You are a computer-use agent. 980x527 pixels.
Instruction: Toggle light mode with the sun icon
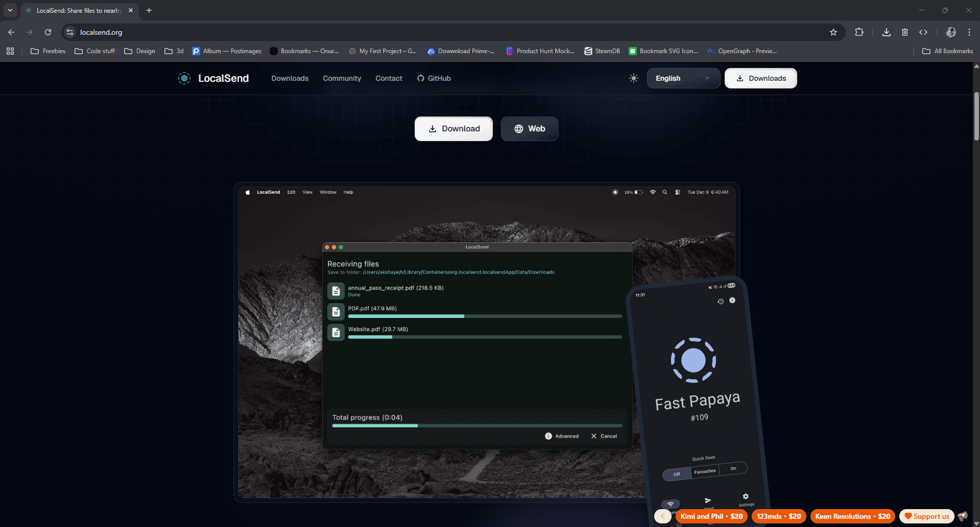pyautogui.click(x=633, y=78)
